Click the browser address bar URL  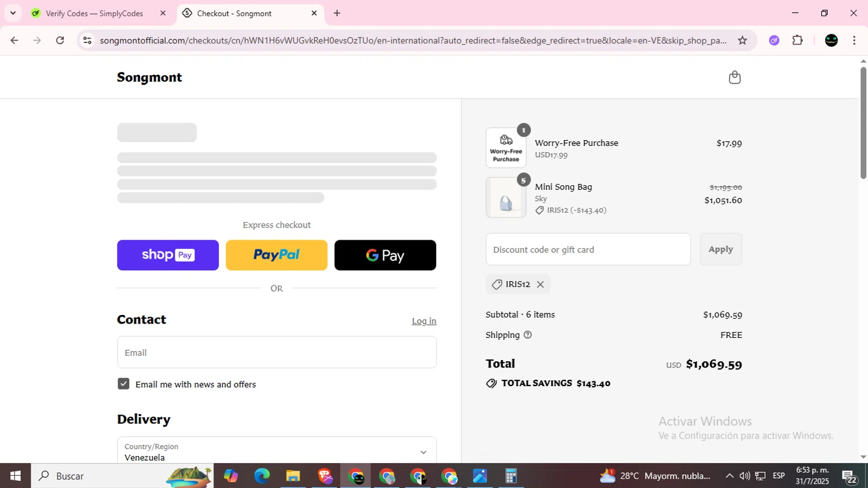413,40
